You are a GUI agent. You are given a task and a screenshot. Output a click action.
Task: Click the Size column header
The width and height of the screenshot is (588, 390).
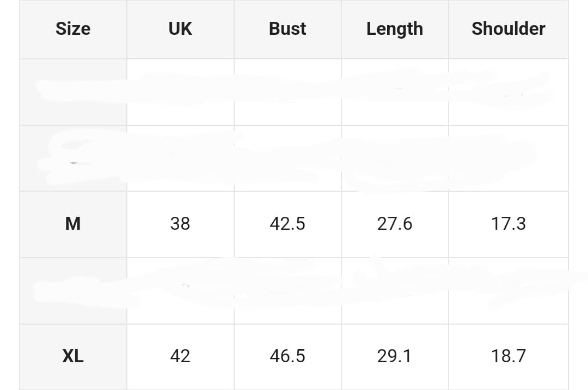pos(73,29)
